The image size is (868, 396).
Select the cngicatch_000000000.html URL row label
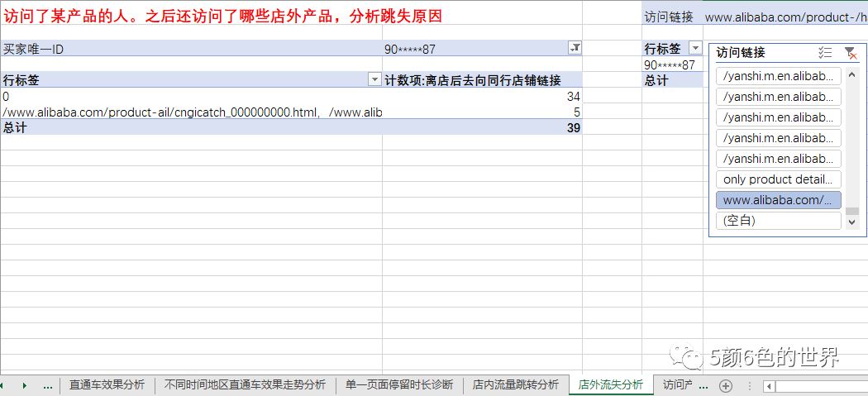click(x=191, y=112)
